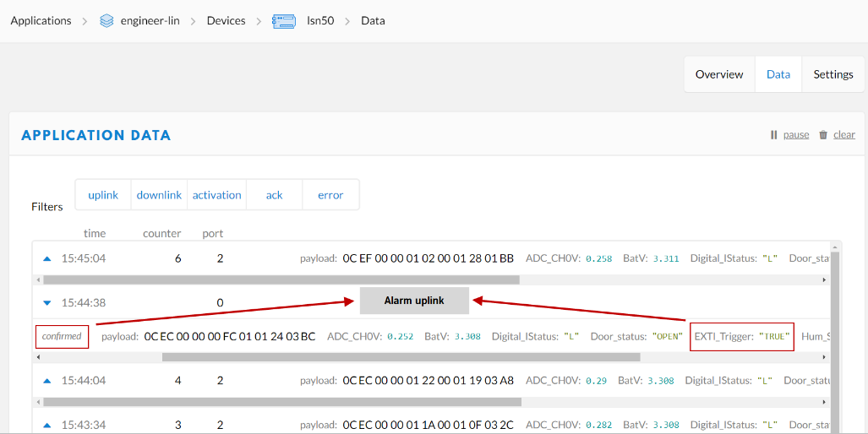Image resolution: width=868 pixels, height=434 pixels.
Task: Click the ADC_CH0V value 0.29
Action: [x=596, y=380]
